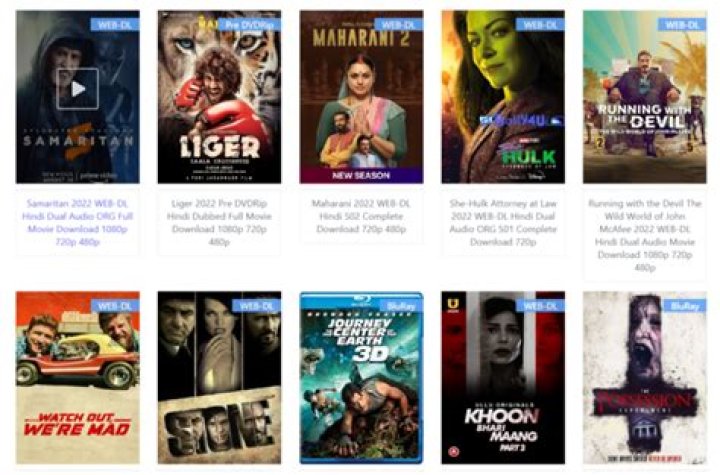Click Pre DVDRip badge on Liger poster
Viewport: 720px width, 475px height.
pyautogui.click(x=249, y=24)
